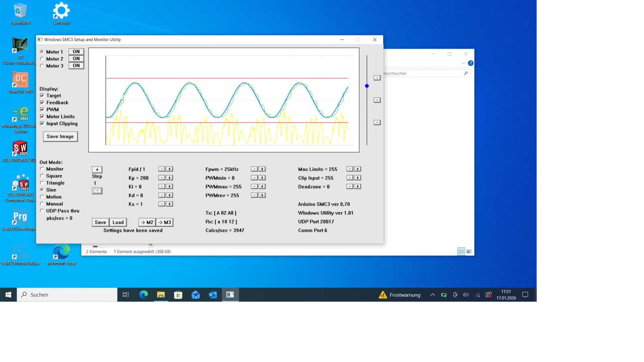Increase Kp value with plus button

point(170,178)
